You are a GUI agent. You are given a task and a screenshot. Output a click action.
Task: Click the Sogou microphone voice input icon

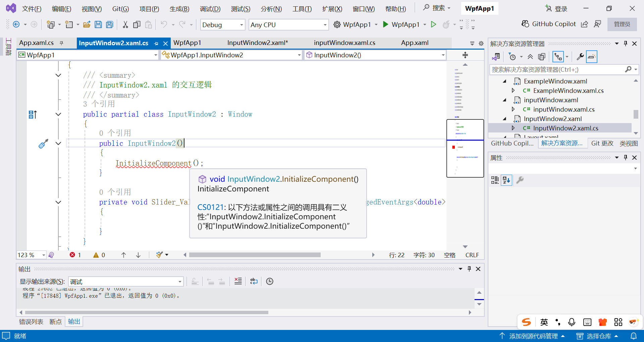pyautogui.click(x=572, y=322)
